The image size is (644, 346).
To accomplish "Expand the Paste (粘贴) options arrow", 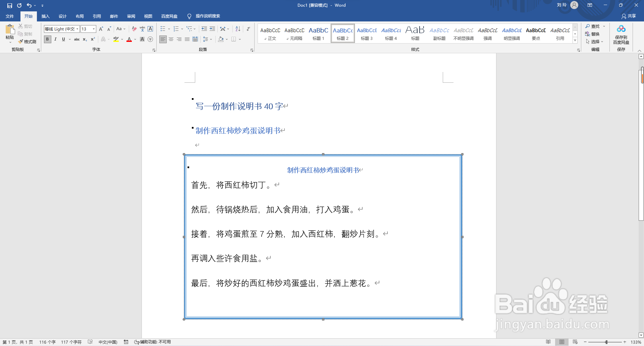I will click(10, 43).
